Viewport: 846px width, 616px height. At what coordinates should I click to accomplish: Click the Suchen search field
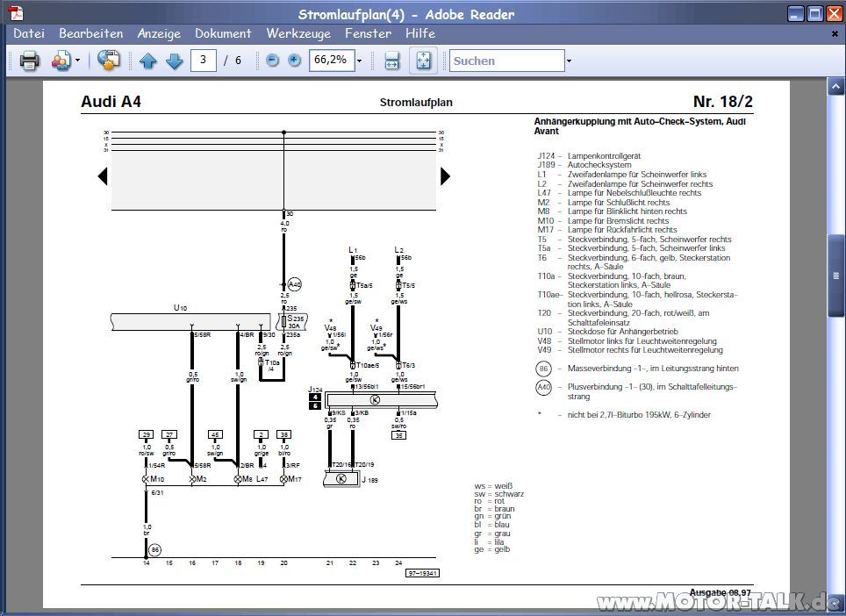(506, 61)
